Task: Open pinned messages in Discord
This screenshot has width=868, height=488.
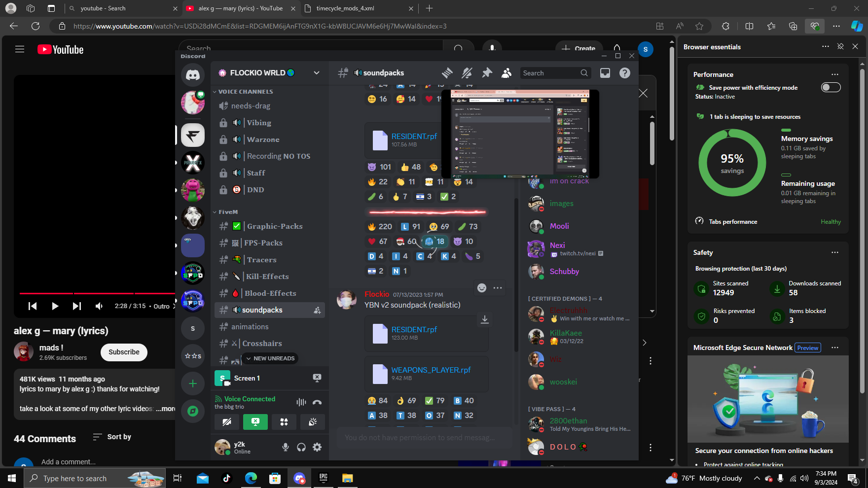Action: click(487, 73)
